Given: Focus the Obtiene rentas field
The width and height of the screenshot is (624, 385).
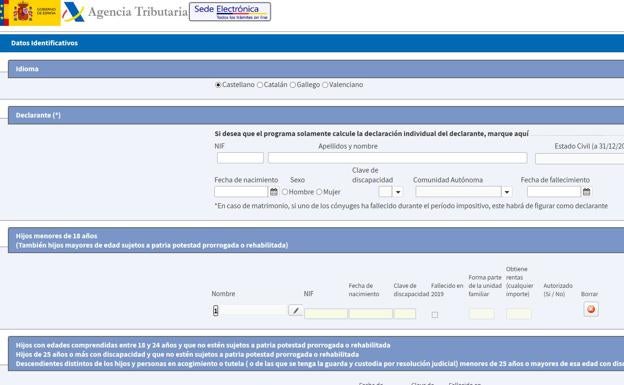Looking at the screenshot, I should point(519,314).
